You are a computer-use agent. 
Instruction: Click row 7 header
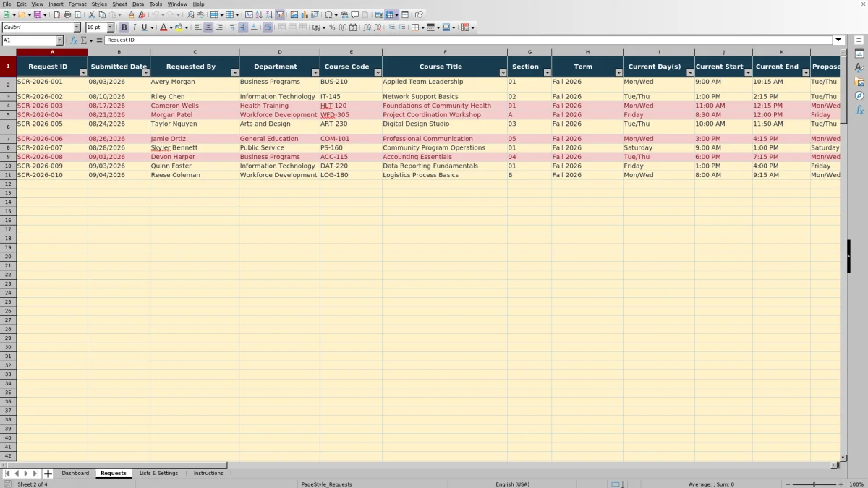coord(8,139)
